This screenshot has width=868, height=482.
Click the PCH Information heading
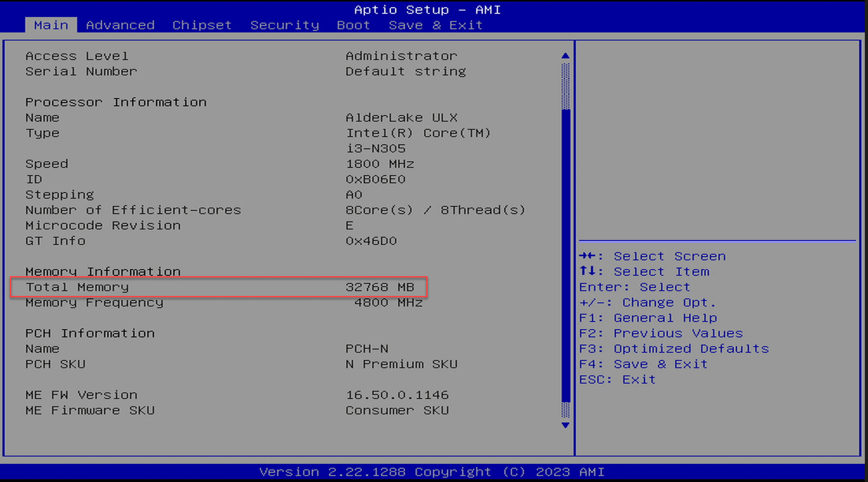click(90, 333)
